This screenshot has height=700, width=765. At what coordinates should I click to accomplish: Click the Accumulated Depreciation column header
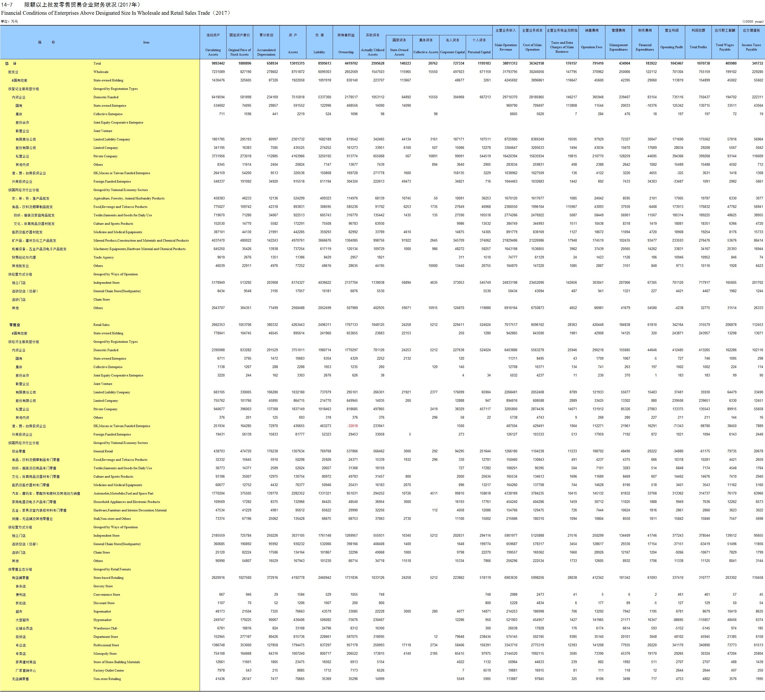(266, 52)
